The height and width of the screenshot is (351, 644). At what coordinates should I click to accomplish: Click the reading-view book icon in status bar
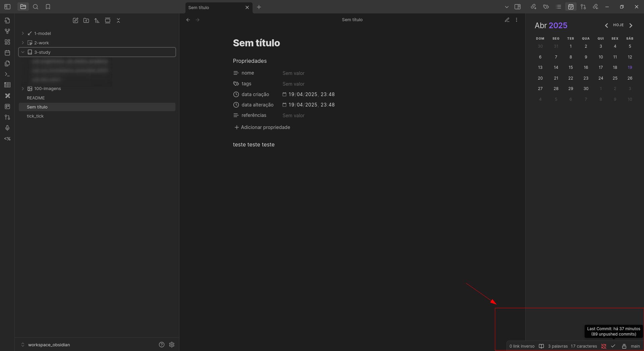tap(541, 346)
